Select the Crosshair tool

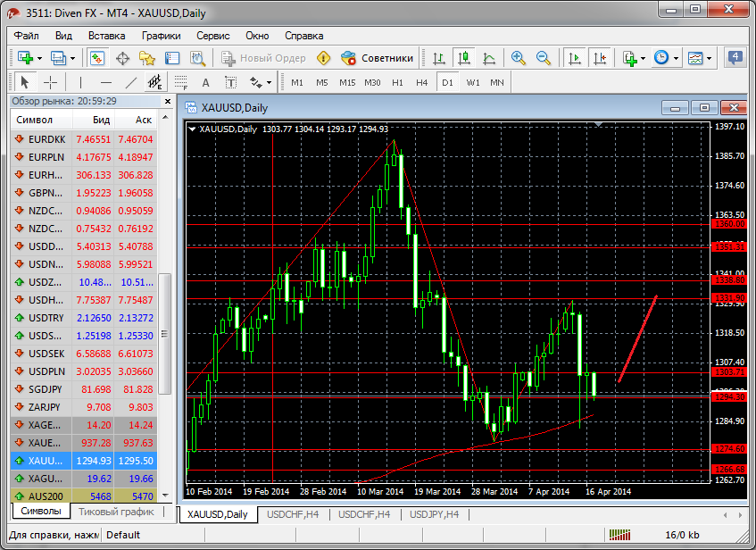[x=50, y=82]
